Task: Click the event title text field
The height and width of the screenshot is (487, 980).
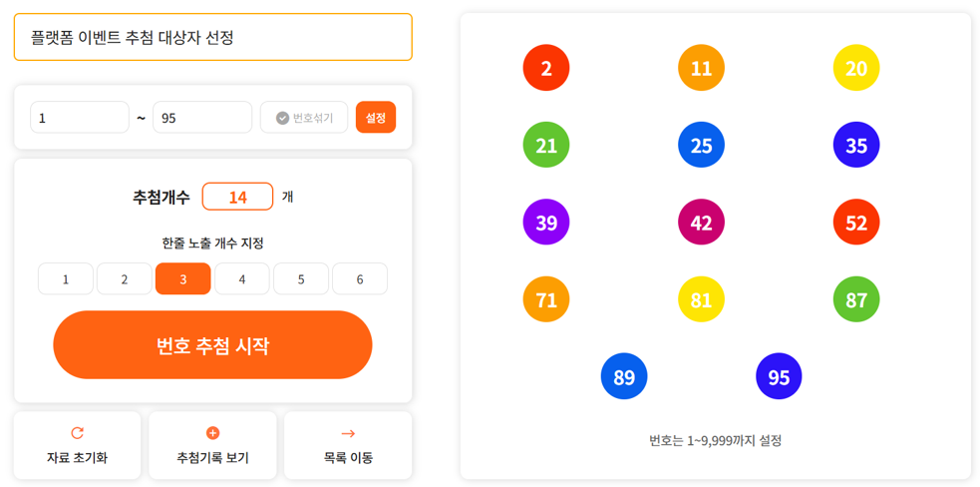Action: coord(212,37)
